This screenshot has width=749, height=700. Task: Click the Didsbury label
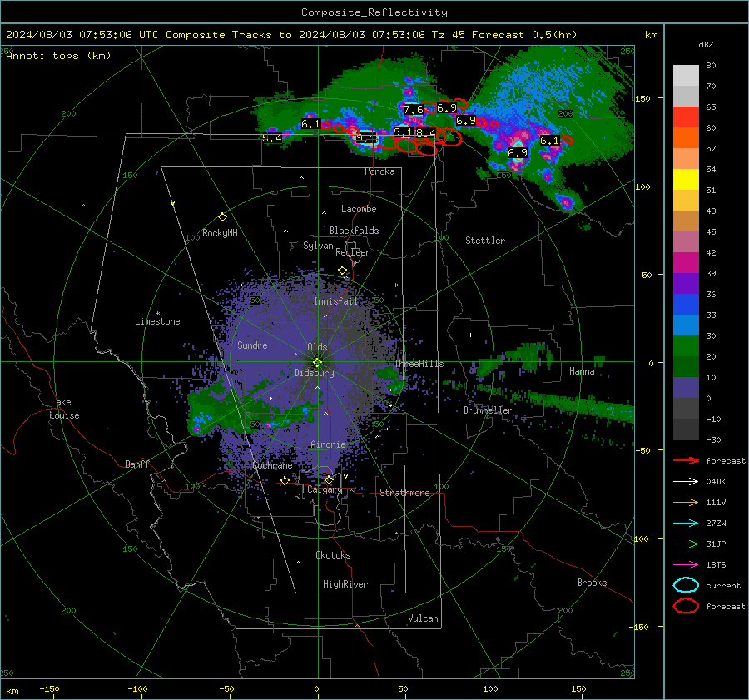coord(314,373)
